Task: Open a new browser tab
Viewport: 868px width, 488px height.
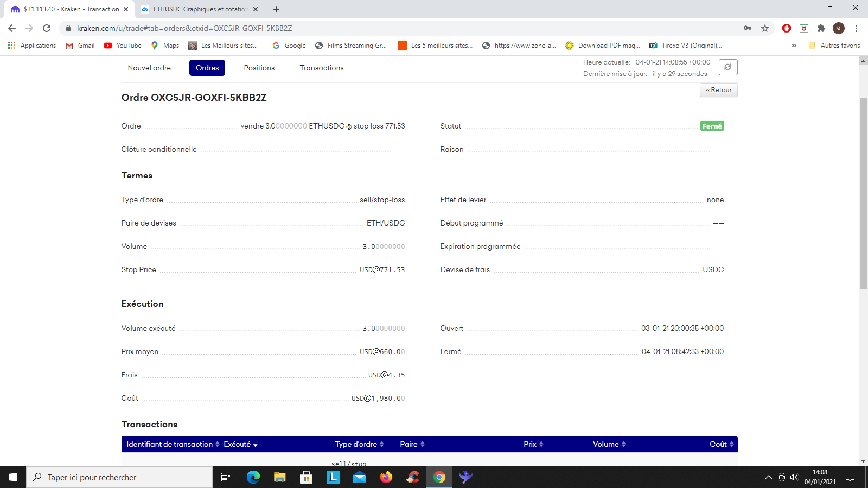Action: coord(276,9)
